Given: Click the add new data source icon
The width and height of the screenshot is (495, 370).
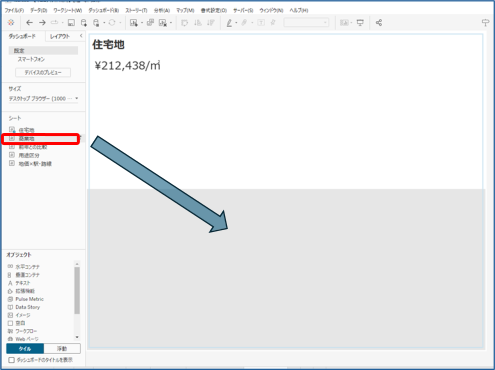Looking at the screenshot, I should [x=84, y=23].
